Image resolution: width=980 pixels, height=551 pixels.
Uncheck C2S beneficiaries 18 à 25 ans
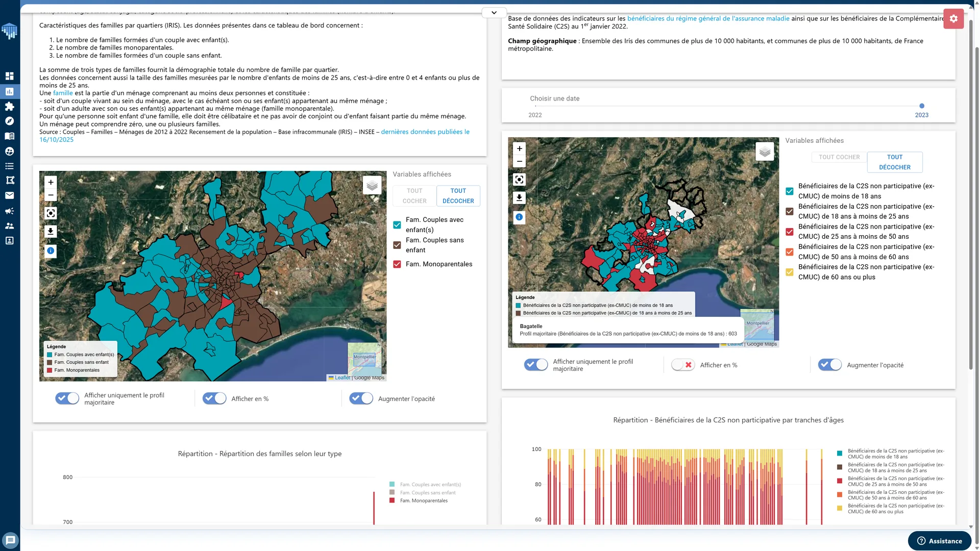pos(790,211)
